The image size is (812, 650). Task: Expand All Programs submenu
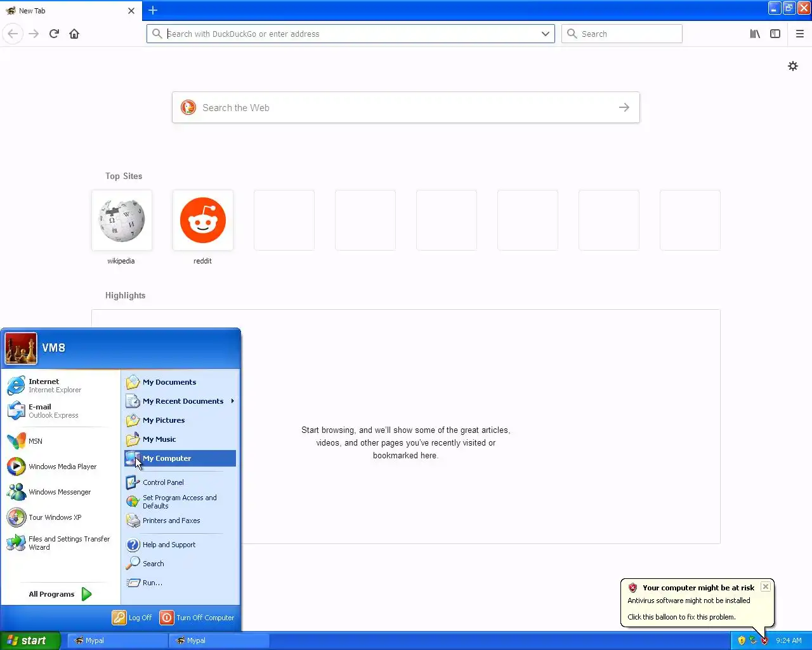click(61, 594)
